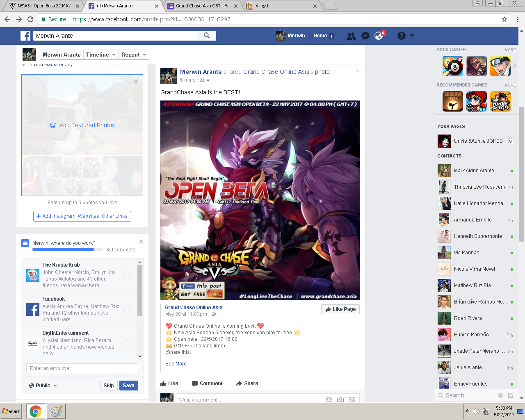Click the volume speaker tray icon
The height and width of the screenshot is (420, 525).
click(x=476, y=411)
